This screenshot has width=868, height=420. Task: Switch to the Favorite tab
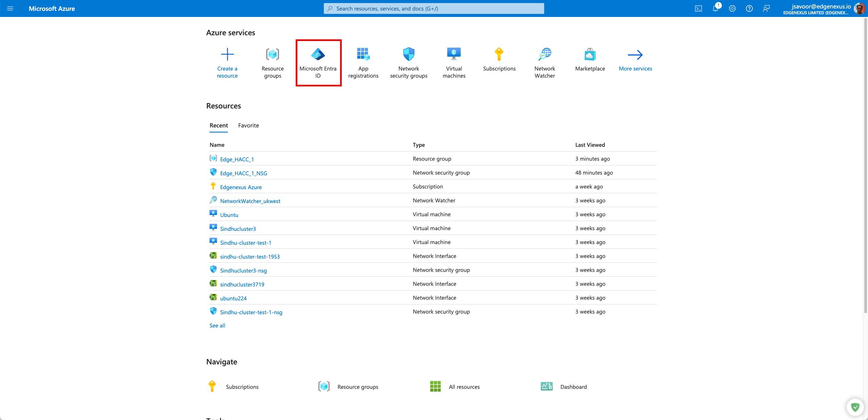pyautogui.click(x=249, y=125)
